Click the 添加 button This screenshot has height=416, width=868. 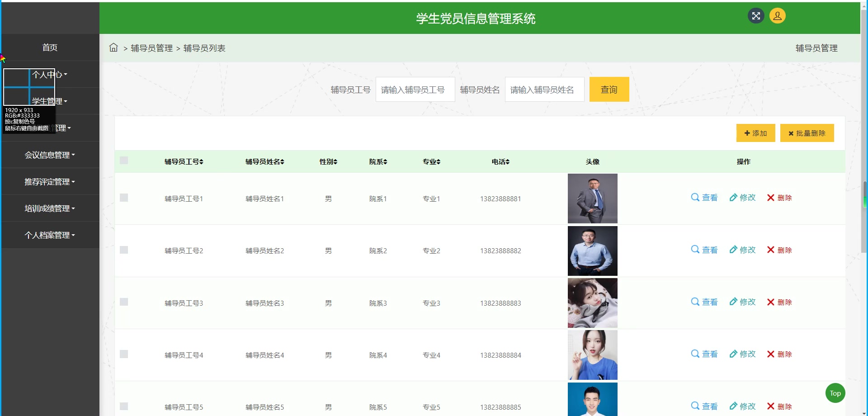point(755,133)
